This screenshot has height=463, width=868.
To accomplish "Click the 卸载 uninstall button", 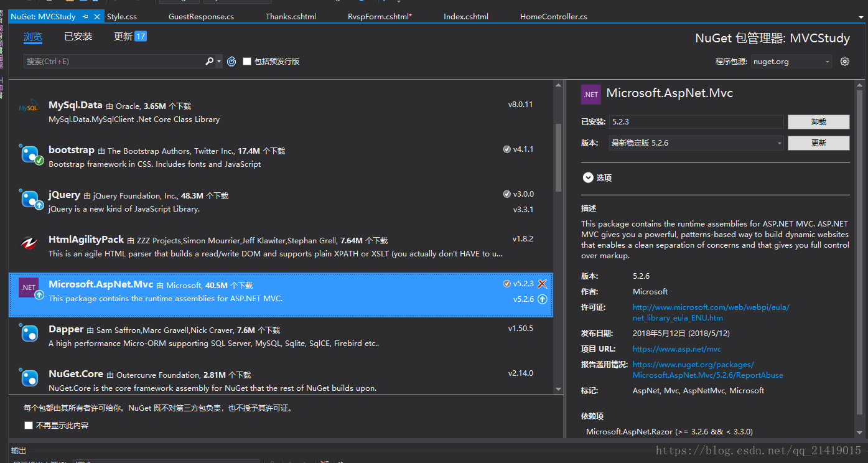I will (818, 122).
